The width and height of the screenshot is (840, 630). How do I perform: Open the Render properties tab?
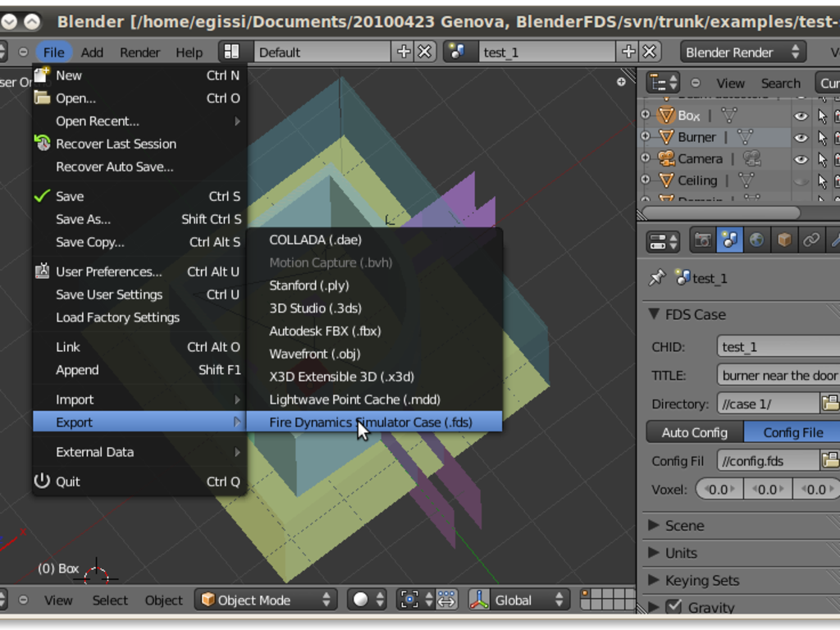[701, 240]
